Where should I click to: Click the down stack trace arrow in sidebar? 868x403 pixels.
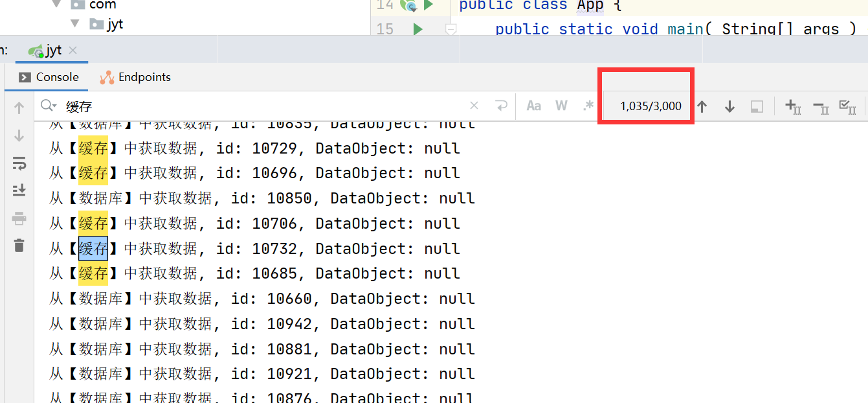pyautogui.click(x=19, y=135)
